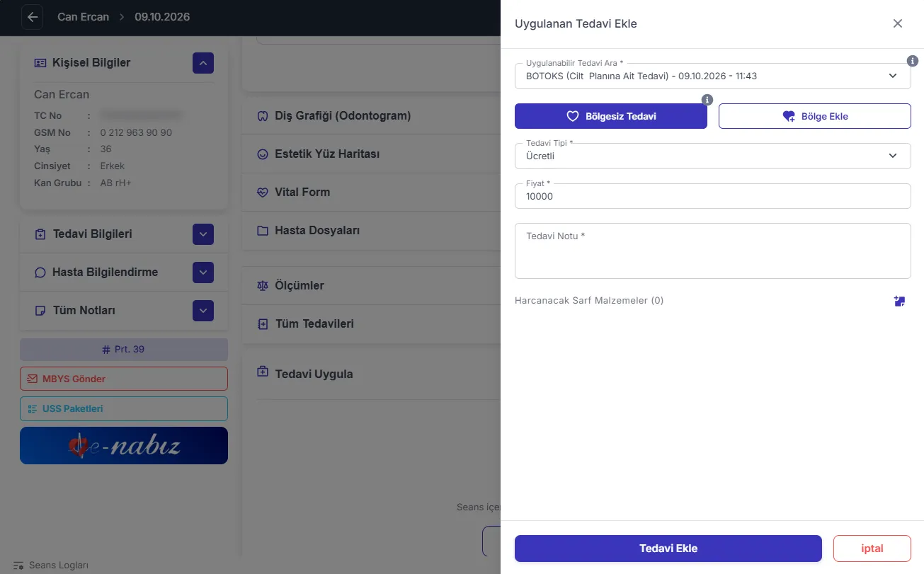Click the GSM number 0 212 963 90 90

pos(136,132)
